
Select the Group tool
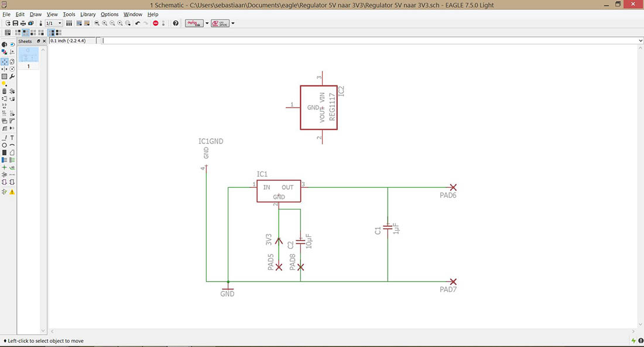click(x=4, y=77)
